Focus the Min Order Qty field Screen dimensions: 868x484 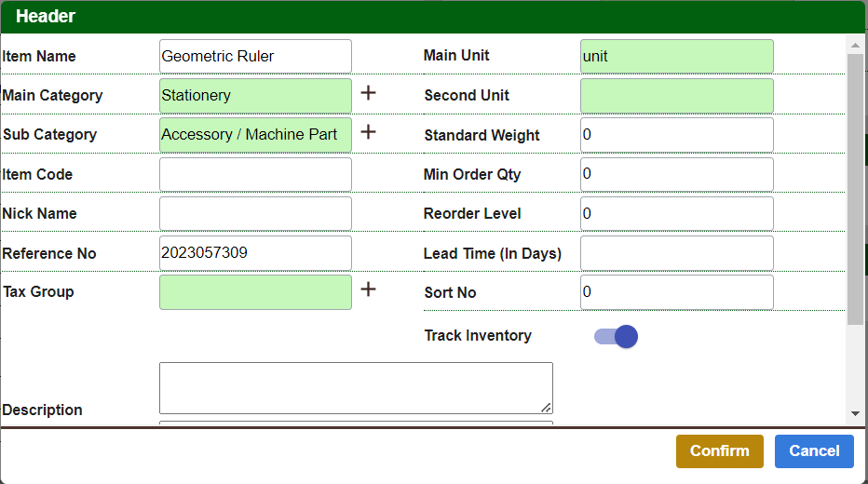(676, 174)
